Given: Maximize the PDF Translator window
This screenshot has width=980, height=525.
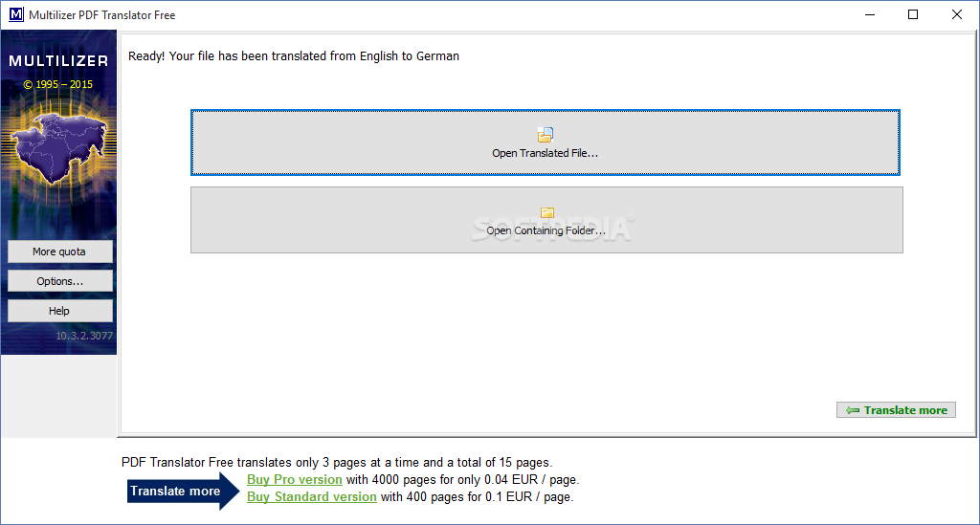Looking at the screenshot, I should click(x=913, y=14).
